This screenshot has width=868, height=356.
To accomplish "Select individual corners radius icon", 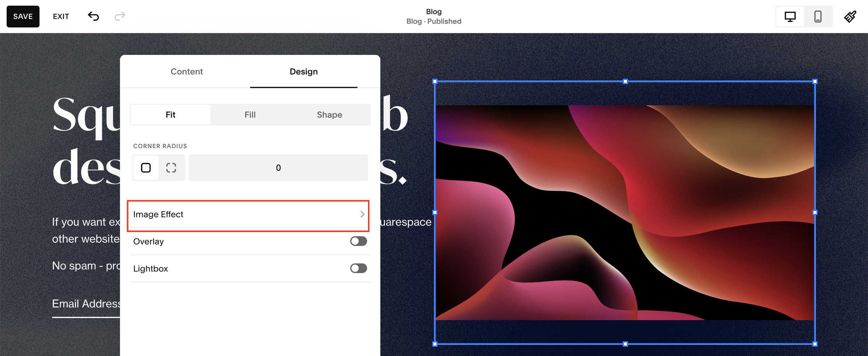I will 171,168.
